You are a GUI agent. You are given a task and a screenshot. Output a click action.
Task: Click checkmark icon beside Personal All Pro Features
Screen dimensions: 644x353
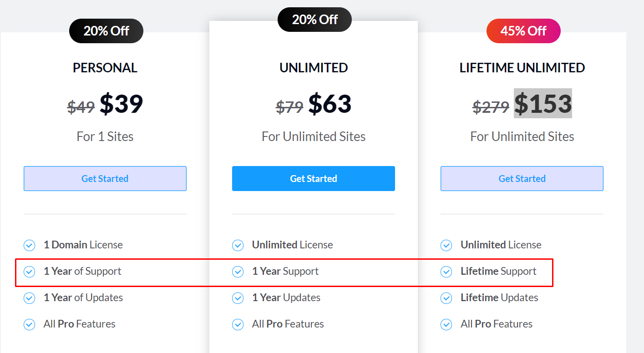pyautogui.click(x=29, y=325)
